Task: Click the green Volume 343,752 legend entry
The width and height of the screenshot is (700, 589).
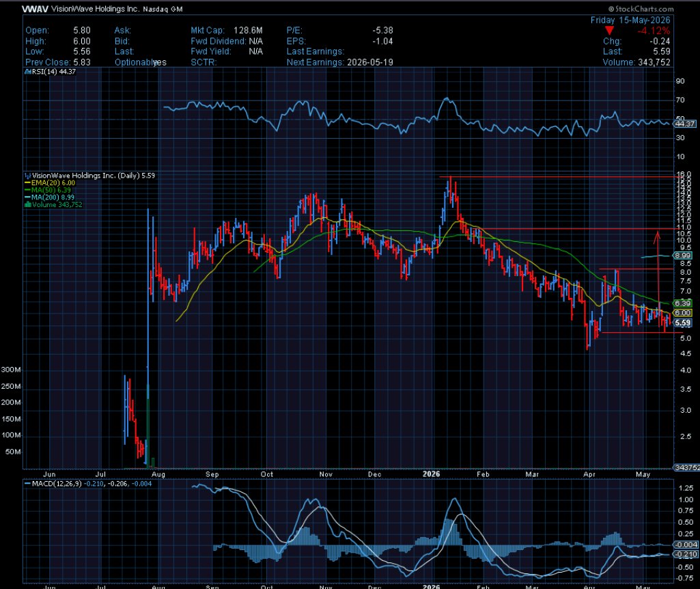Action: tap(53, 204)
